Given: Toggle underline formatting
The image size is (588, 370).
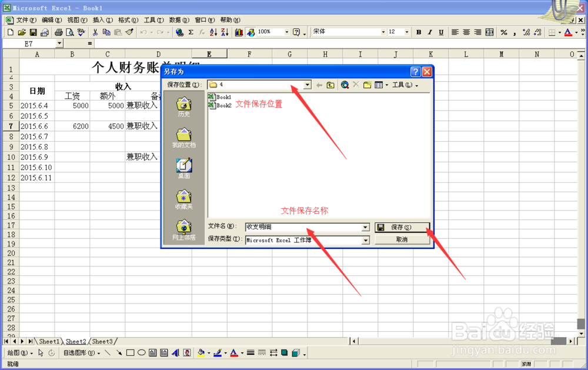Looking at the screenshot, I should (440, 32).
